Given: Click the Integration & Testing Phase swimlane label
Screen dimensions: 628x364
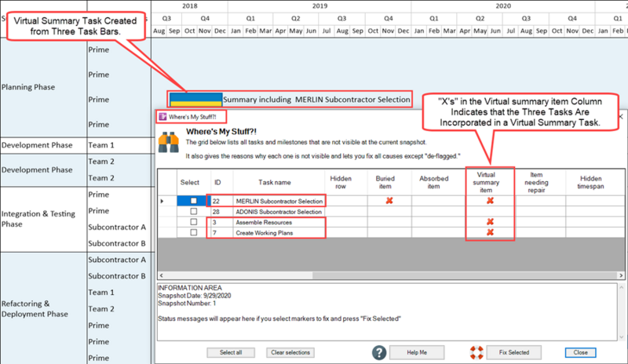Looking at the screenshot, I should [38, 219].
